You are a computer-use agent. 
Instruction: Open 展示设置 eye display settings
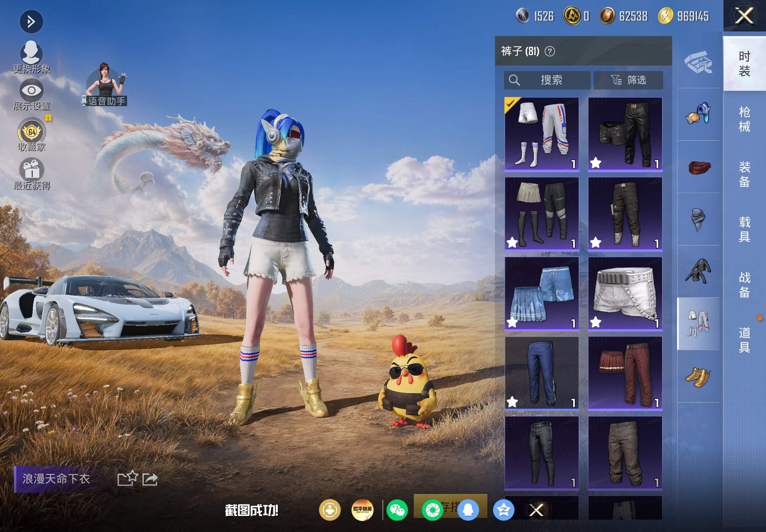point(31,95)
